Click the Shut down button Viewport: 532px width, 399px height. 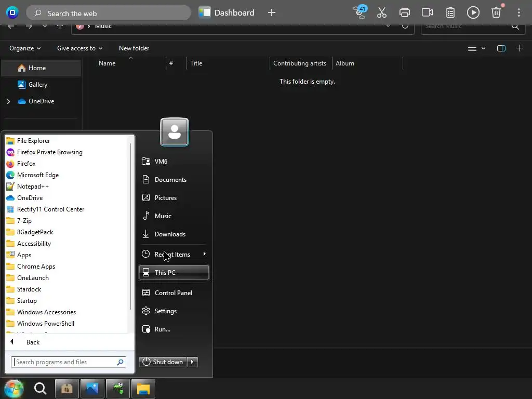(163, 362)
